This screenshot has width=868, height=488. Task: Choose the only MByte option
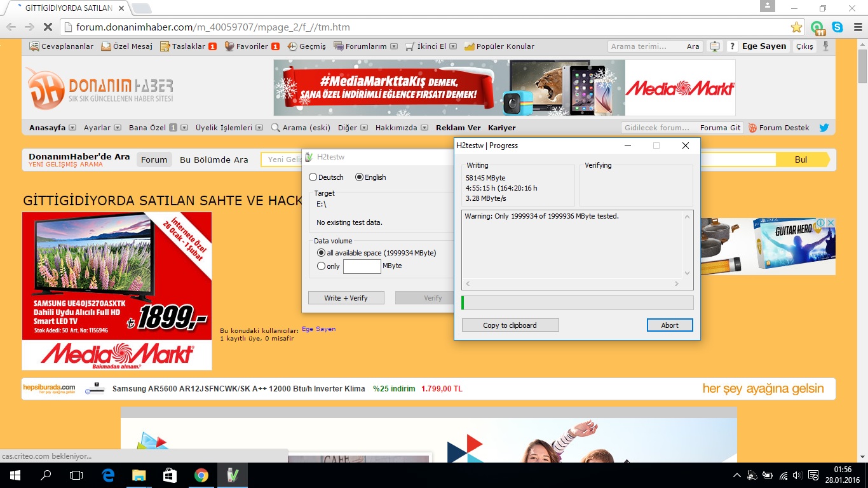pos(321,266)
